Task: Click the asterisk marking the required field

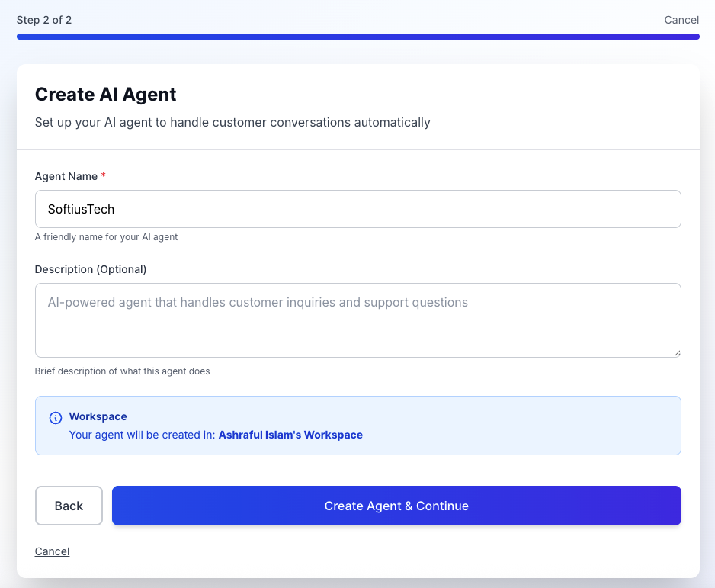Action: (x=102, y=175)
